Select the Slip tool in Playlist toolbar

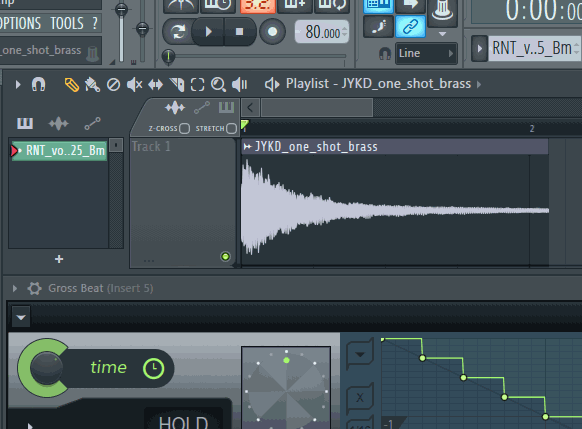(156, 85)
